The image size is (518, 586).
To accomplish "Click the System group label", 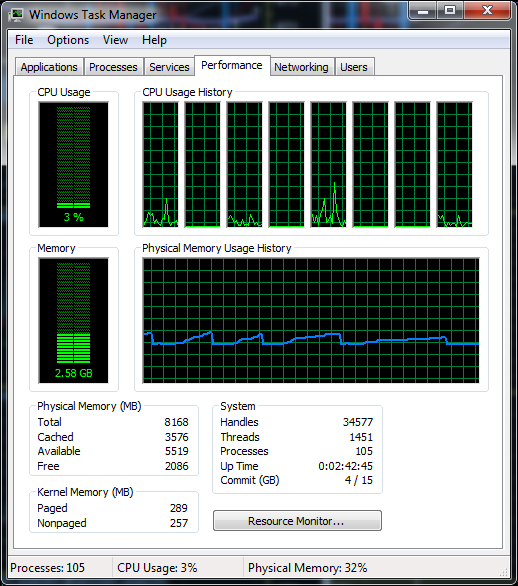I will coord(238,406).
